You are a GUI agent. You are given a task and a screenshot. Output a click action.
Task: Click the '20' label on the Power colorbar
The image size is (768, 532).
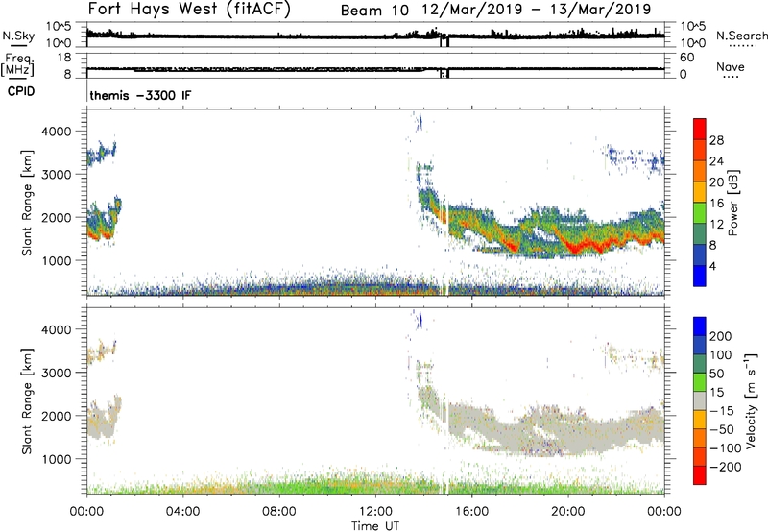716,182
